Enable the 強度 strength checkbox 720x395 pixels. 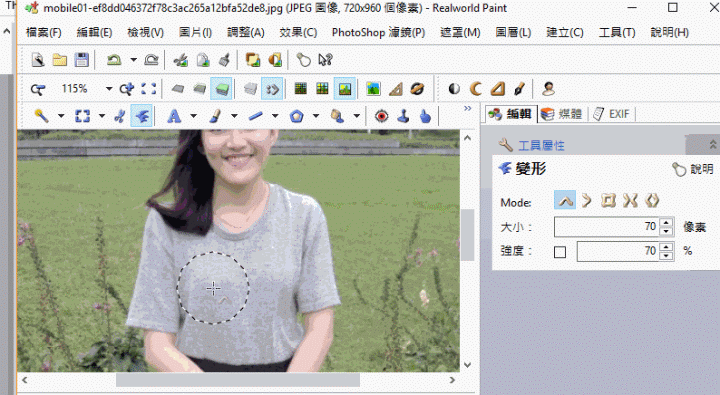[x=560, y=252]
